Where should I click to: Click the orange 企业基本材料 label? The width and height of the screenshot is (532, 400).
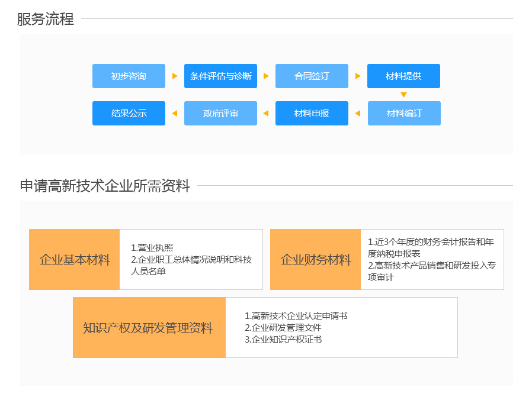coord(75,260)
